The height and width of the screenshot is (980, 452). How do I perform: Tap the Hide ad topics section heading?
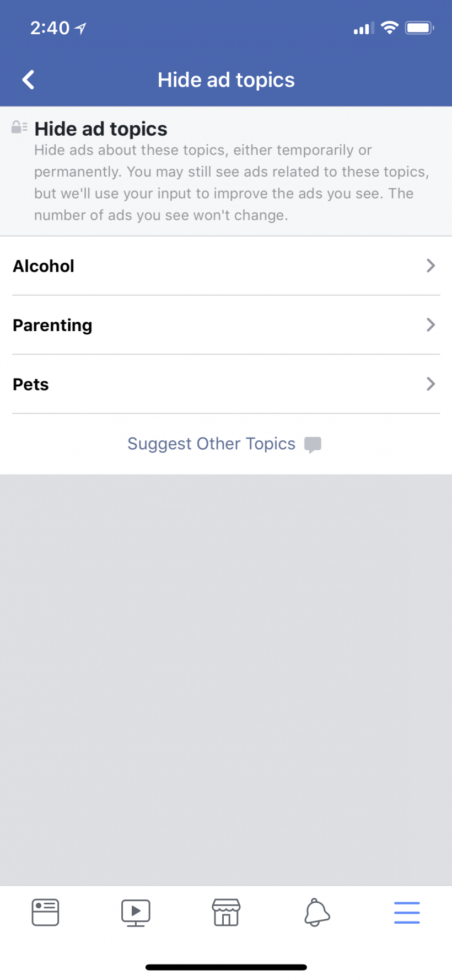point(101,129)
